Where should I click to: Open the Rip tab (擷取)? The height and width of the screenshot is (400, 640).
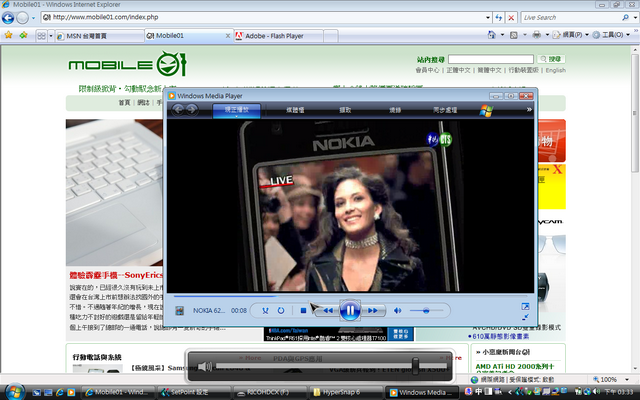point(345,110)
